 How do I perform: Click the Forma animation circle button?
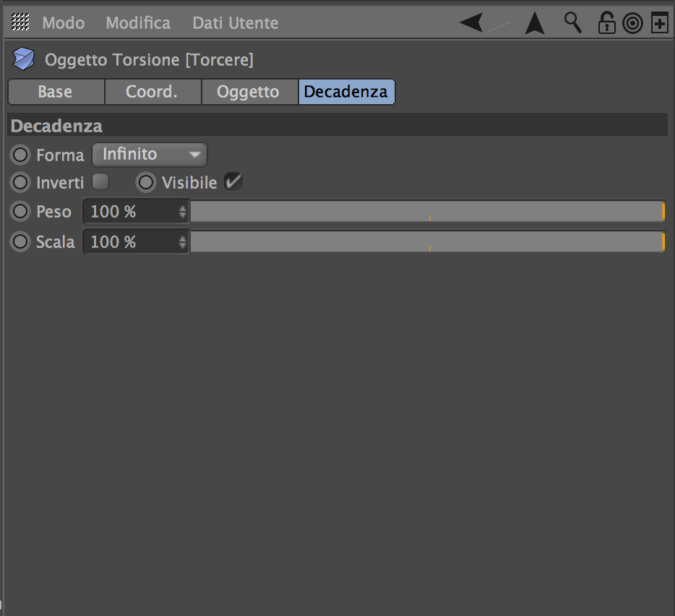20,155
